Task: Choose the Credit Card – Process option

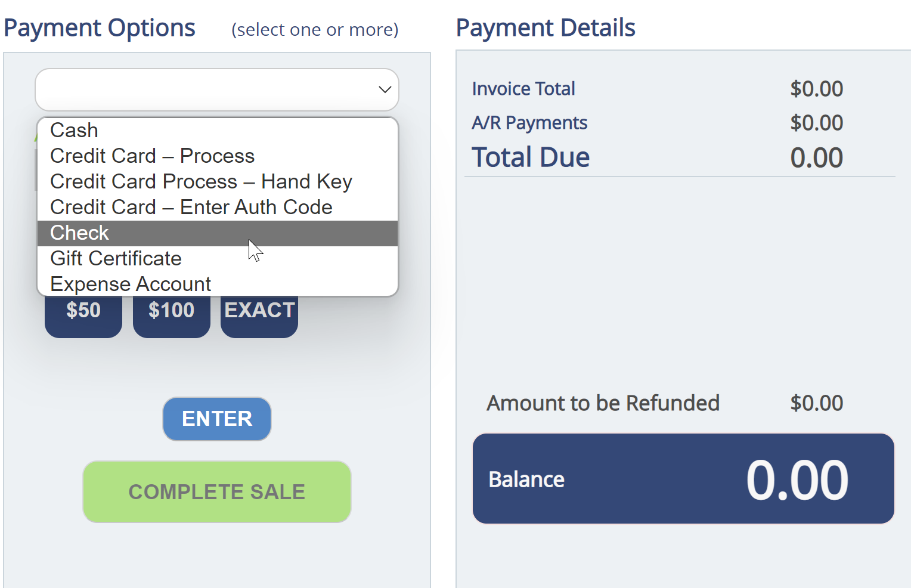Action: (153, 156)
